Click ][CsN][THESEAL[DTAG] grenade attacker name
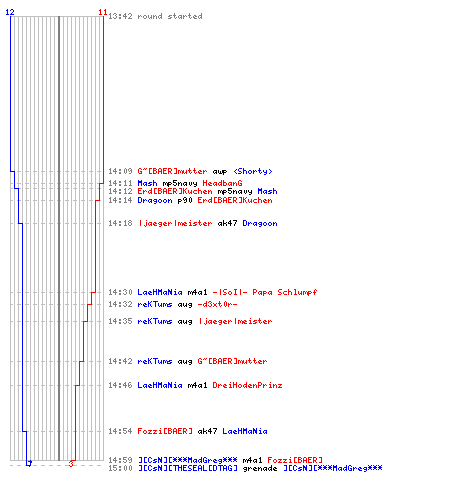 [188, 468]
